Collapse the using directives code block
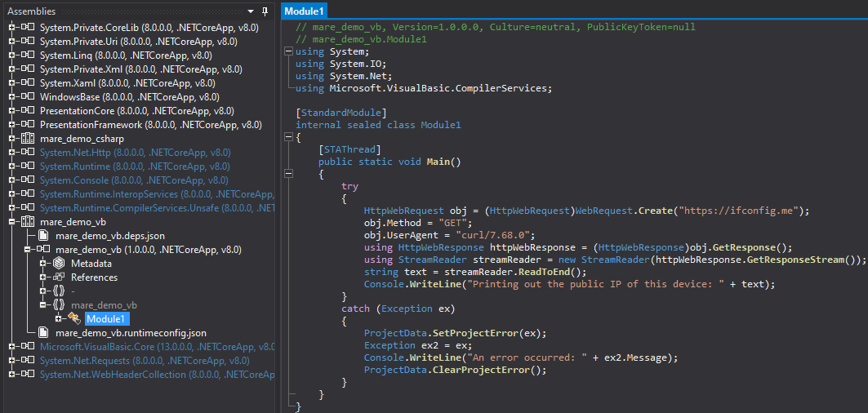 click(x=287, y=52)
